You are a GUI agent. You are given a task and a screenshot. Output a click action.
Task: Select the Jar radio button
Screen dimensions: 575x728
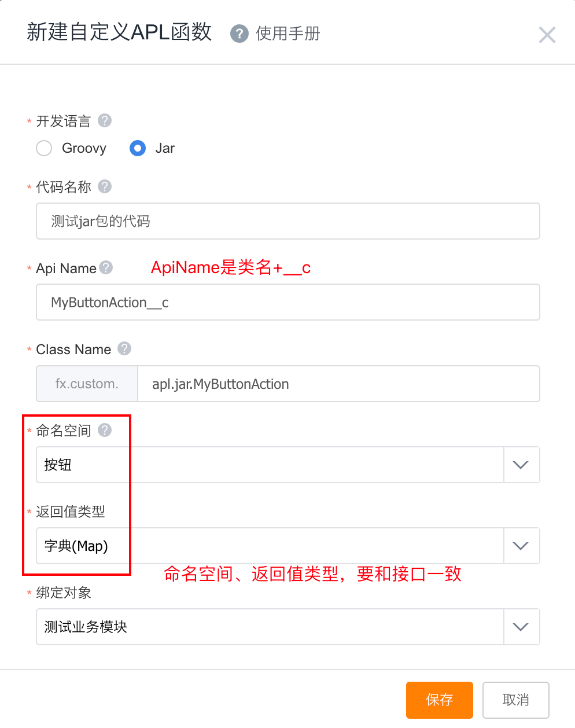click(x=138, y=148)
